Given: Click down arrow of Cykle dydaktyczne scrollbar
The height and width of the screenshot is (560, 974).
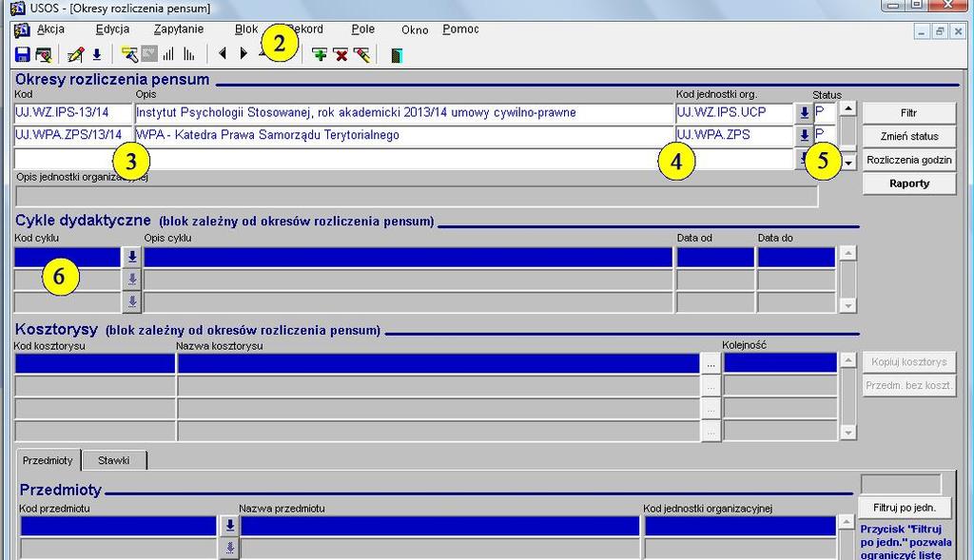Looking at the screenshot, I should coord(847,305).
